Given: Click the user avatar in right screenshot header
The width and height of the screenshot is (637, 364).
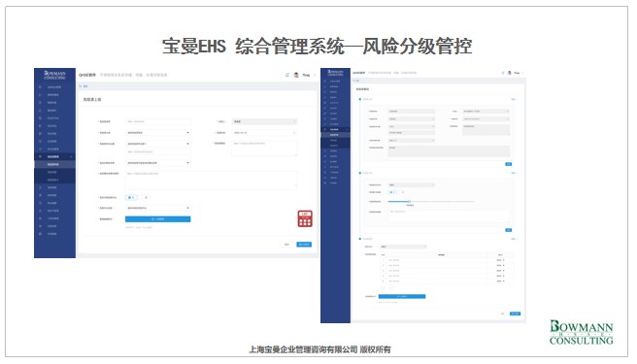Looking at the screenshot, I should point(510,73).
